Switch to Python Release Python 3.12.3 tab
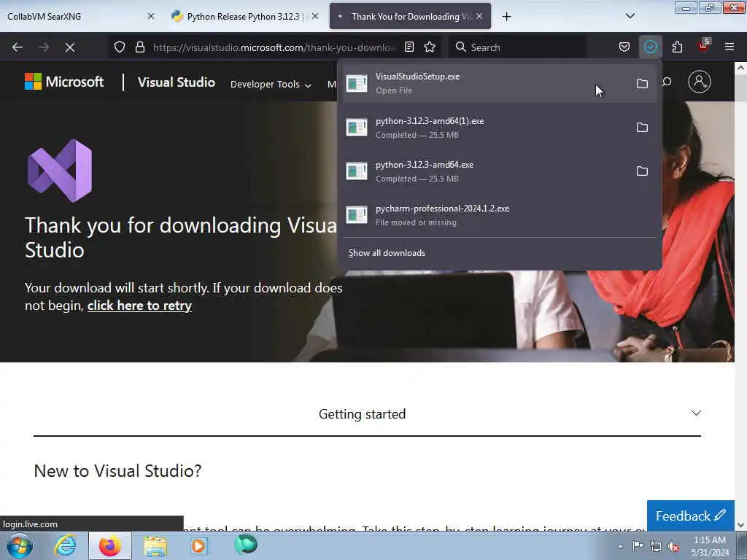The width and height of the screenshot is (747, 560). tap(245, 16)
